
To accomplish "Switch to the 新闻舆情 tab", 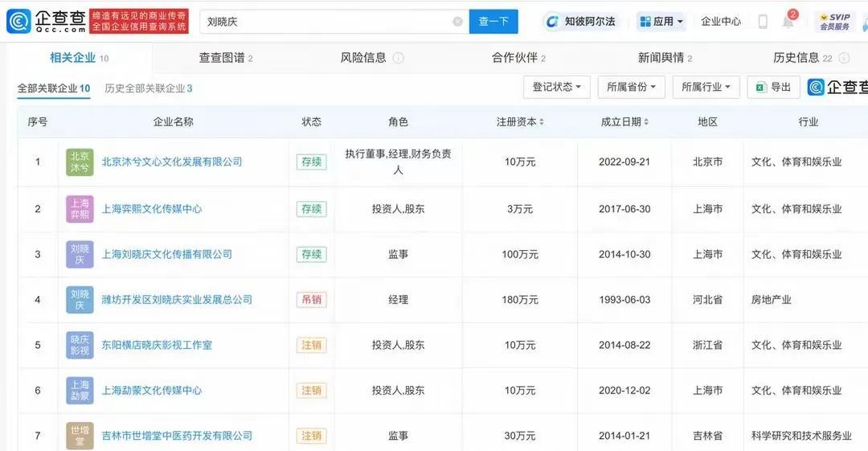I will click(665, 58).
